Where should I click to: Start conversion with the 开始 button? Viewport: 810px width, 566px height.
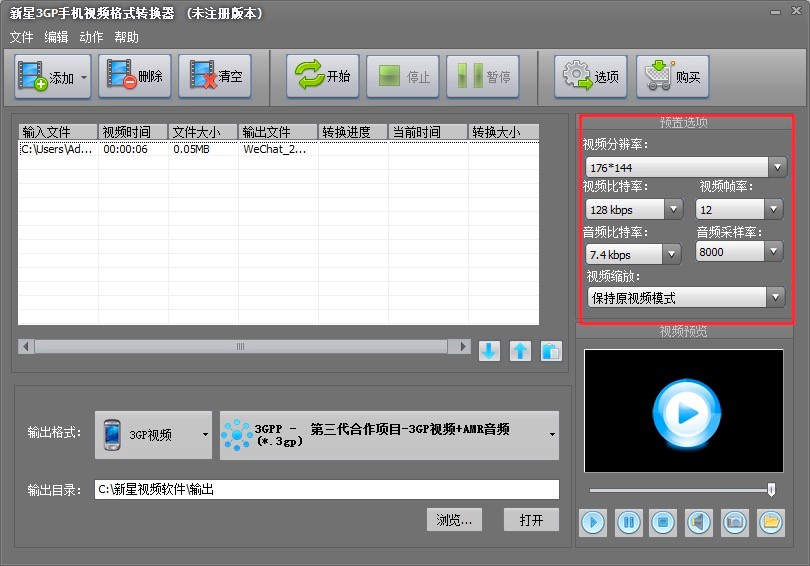[323, 77]
